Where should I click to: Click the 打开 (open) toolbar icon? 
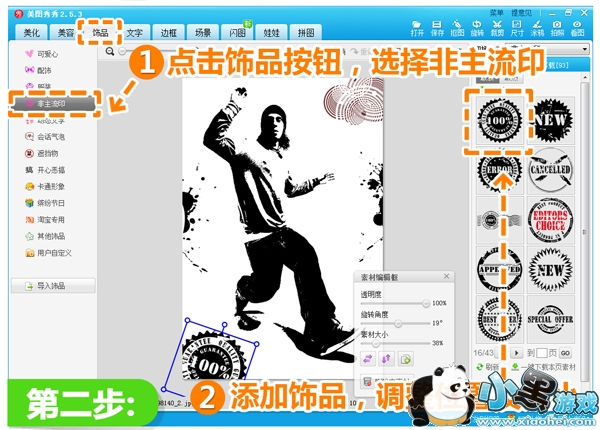pos(417,28)
